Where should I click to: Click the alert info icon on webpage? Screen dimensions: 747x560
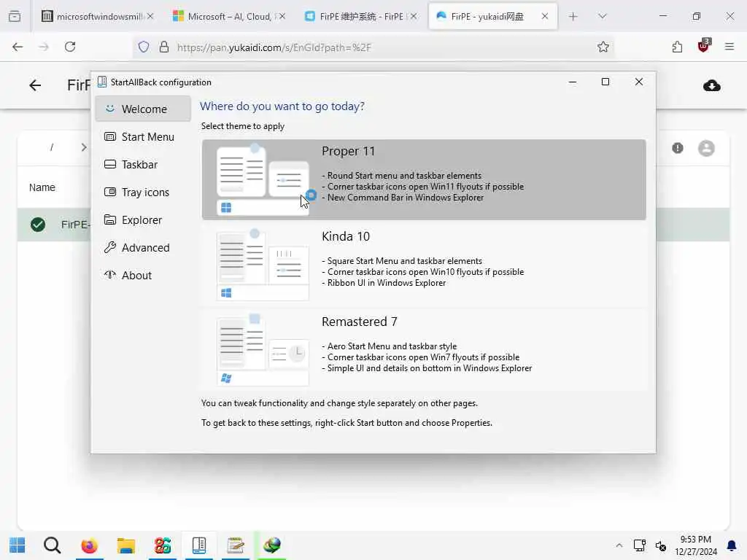point(678,148)
